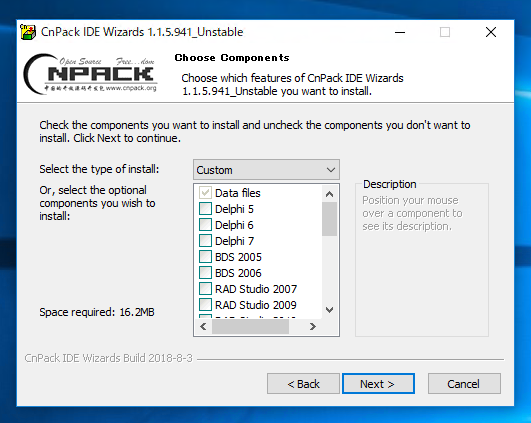
Task: Tick RAD Studio 2009 checkbox
Action: coord(205,304)
